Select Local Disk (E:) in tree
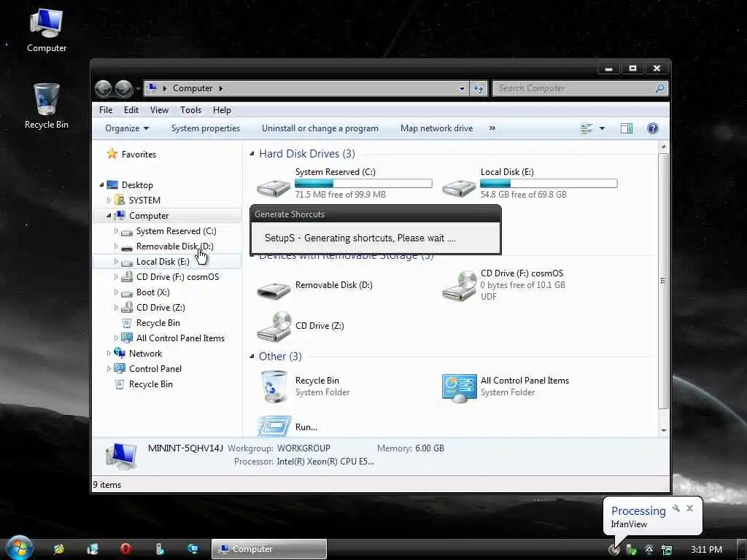747x560 pixels. [x=163, y=262]
